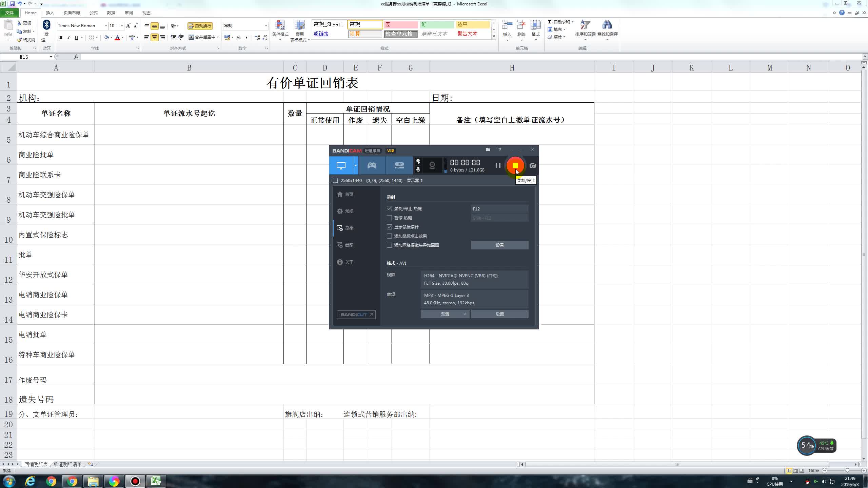Click the format settings button in Bandicam

pyautogui.click(x=499, y=314)
